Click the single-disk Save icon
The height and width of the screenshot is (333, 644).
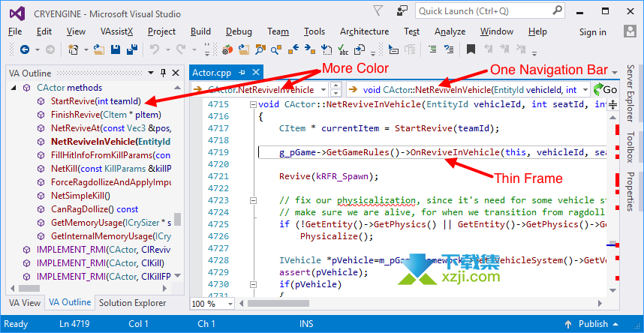click(x=116, y=50)
